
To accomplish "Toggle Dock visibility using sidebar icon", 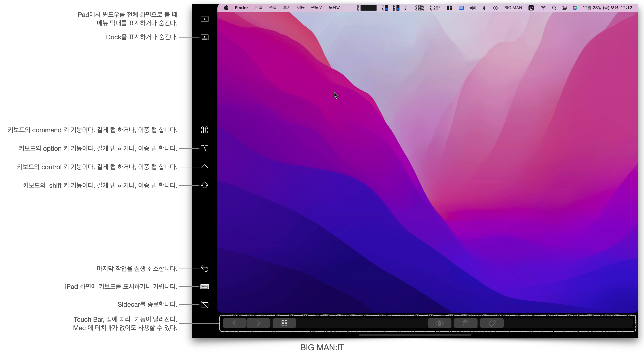I will (x=204, y=37).
